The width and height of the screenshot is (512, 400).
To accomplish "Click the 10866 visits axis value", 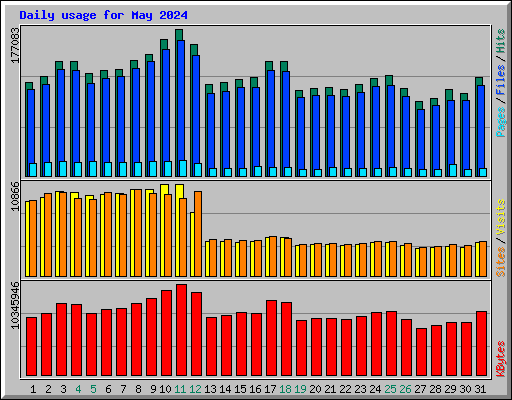I will point(15,196).
